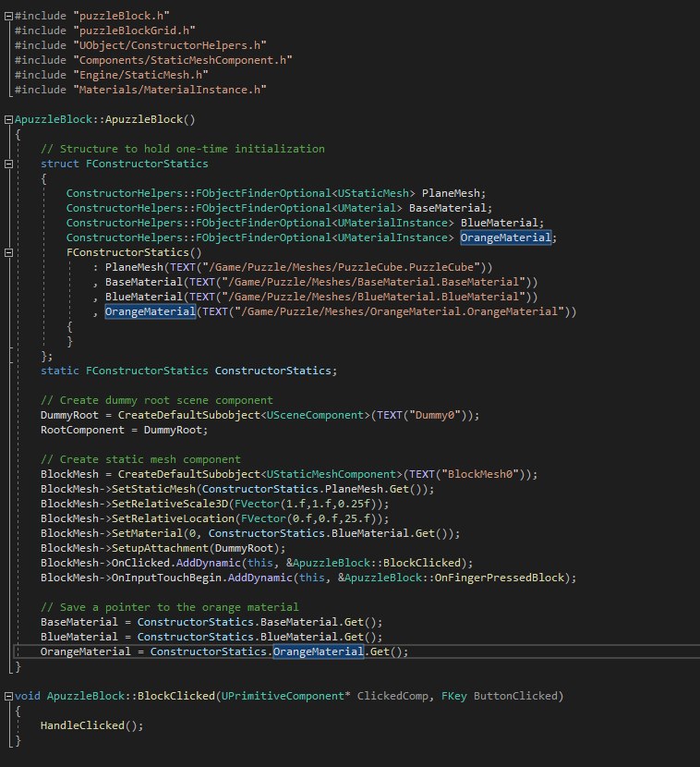Click the ClickedComp parameter name

(x=392, y=696)
